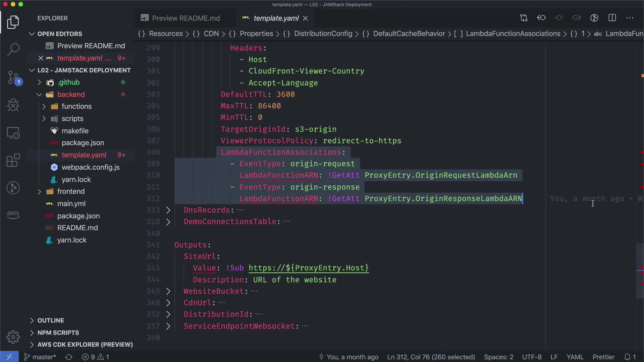Open the Run and Debug view

click(x=13, y=105)
